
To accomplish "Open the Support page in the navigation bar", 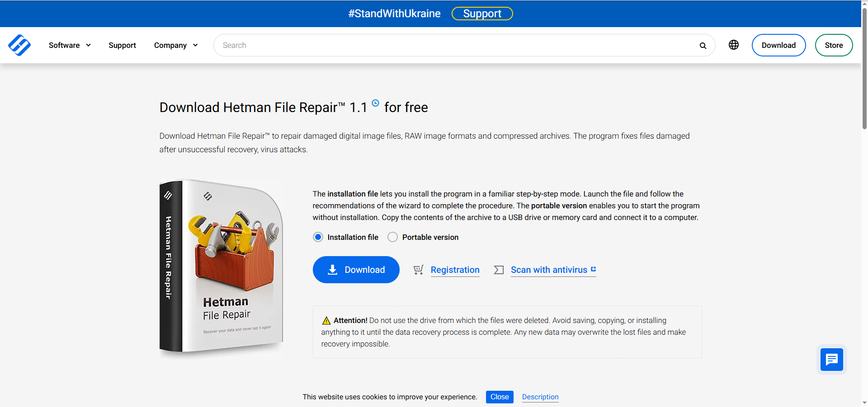I will pyautogui.click(x=122, y=45).
